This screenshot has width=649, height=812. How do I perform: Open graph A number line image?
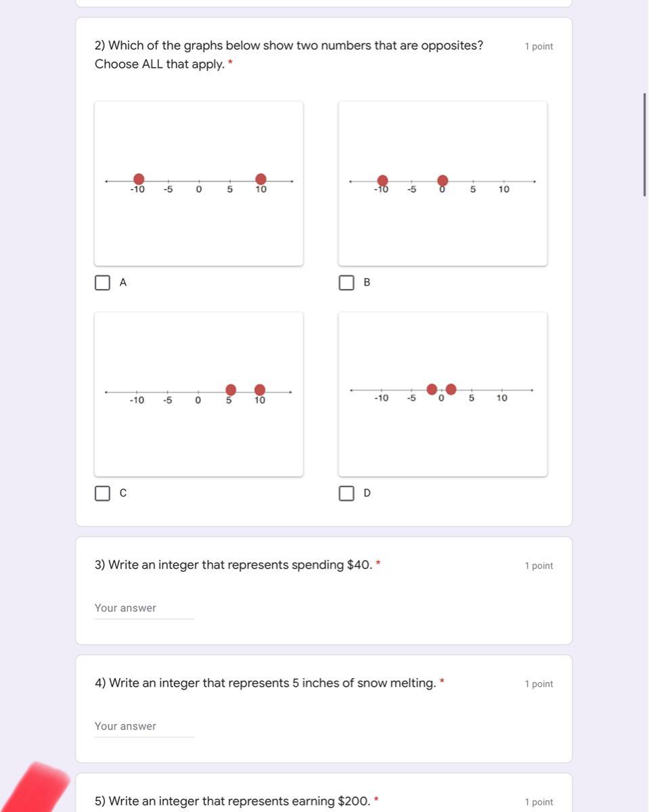[199, 183]
